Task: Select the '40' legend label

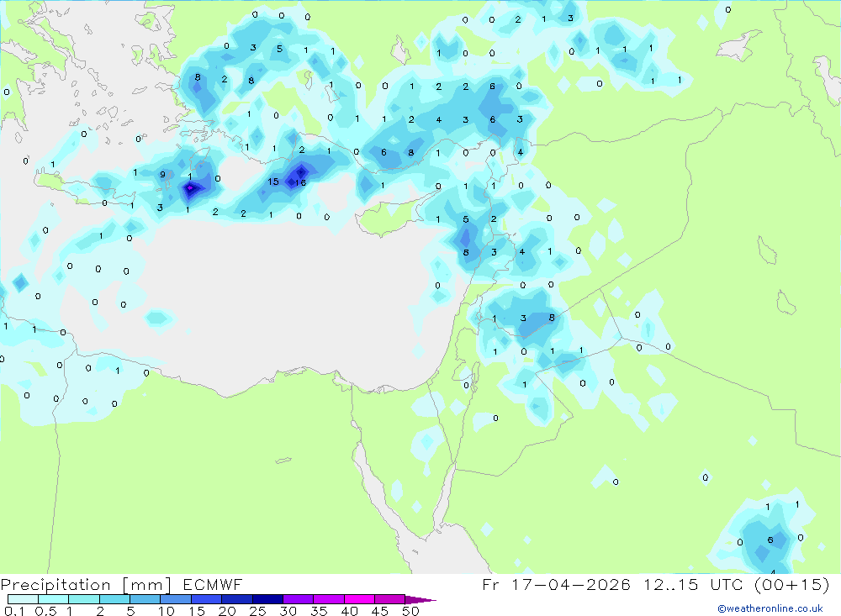Action: tap(350, 611)
